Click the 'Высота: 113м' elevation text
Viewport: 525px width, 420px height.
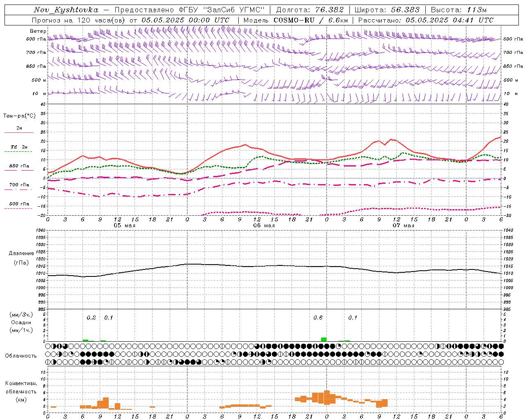coord(459,10)
